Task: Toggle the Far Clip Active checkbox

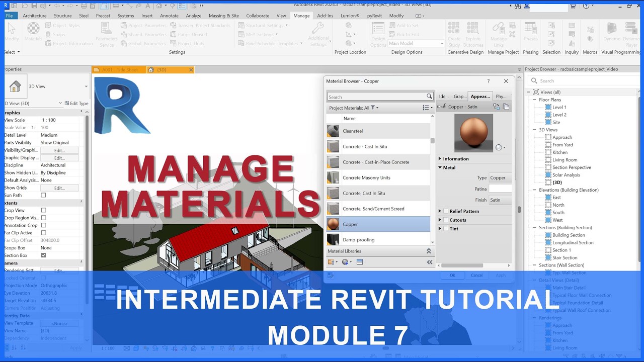Action: (x=43, y=233)
